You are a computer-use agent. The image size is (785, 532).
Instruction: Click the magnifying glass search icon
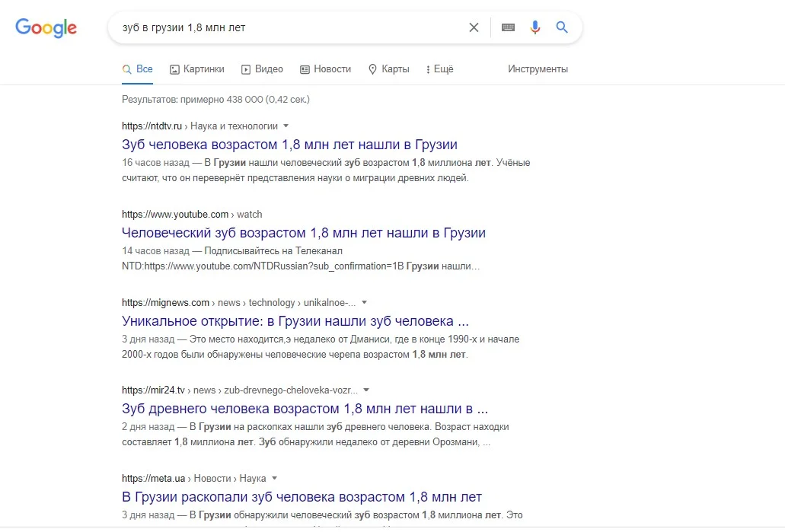tap(562, 27)
